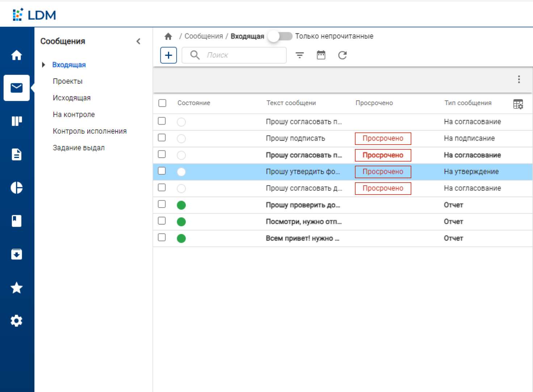Click the LDM logo
This screenshot has height=392, width=533.
pos(34,15)
